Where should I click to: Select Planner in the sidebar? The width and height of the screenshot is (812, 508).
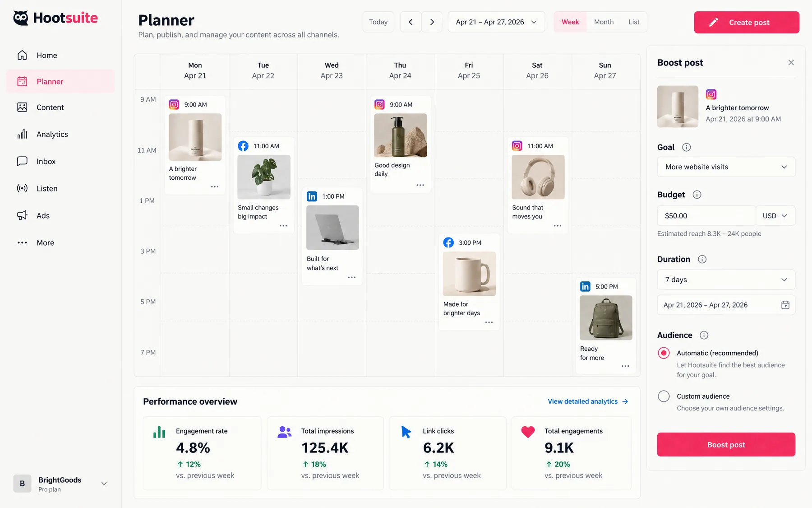[60, 81]
